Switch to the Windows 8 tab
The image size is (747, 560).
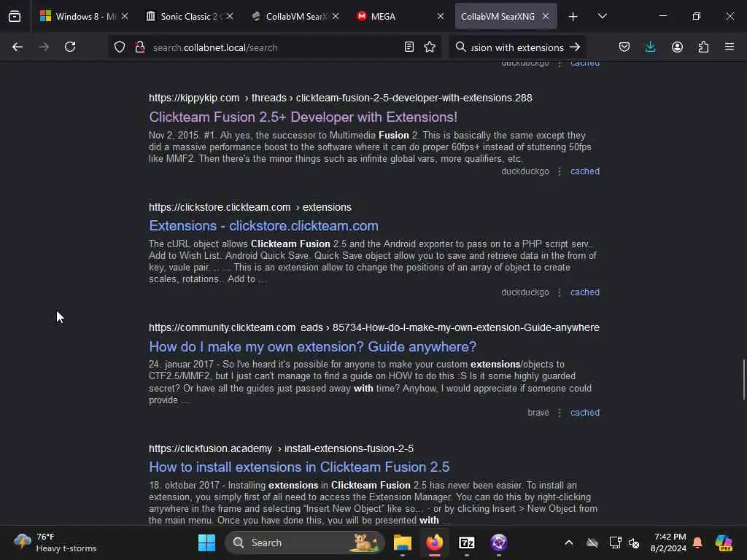tap(84, 17)
